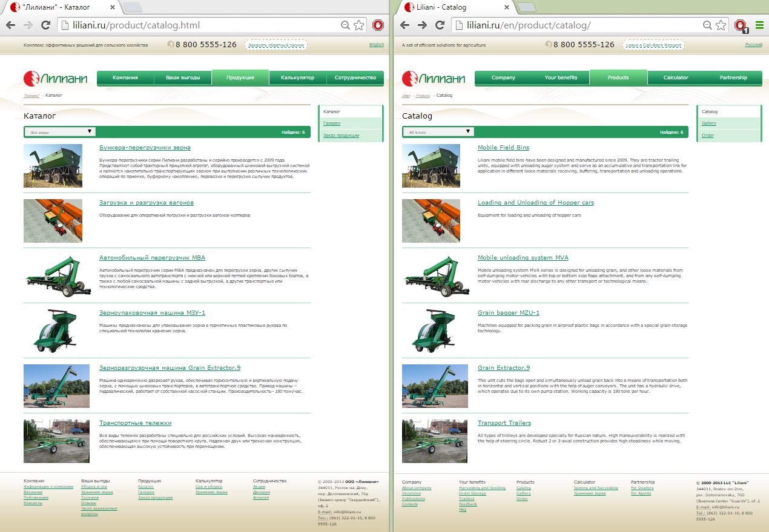Bookmark star in left browser address bar

(x=359, y=25)
